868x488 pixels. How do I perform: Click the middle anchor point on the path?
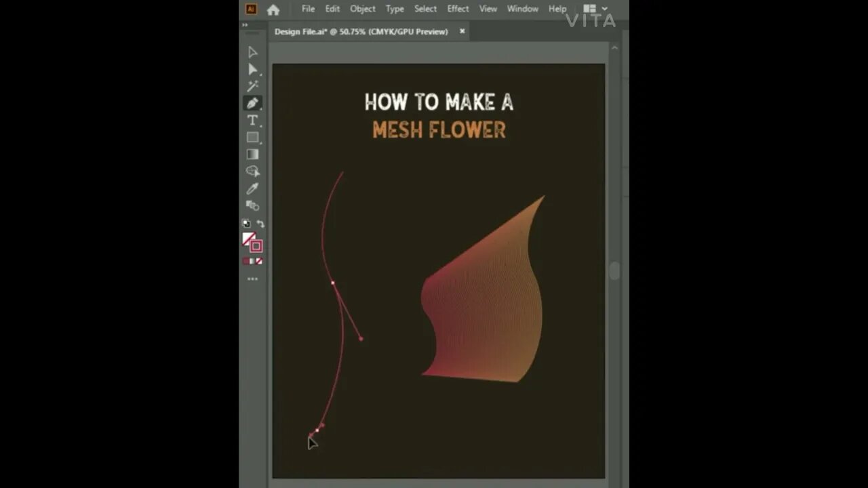(333, 283)
